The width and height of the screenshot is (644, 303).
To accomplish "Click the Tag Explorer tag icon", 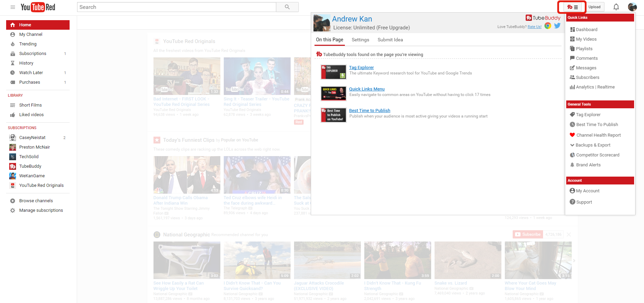I will pos(572,115).
